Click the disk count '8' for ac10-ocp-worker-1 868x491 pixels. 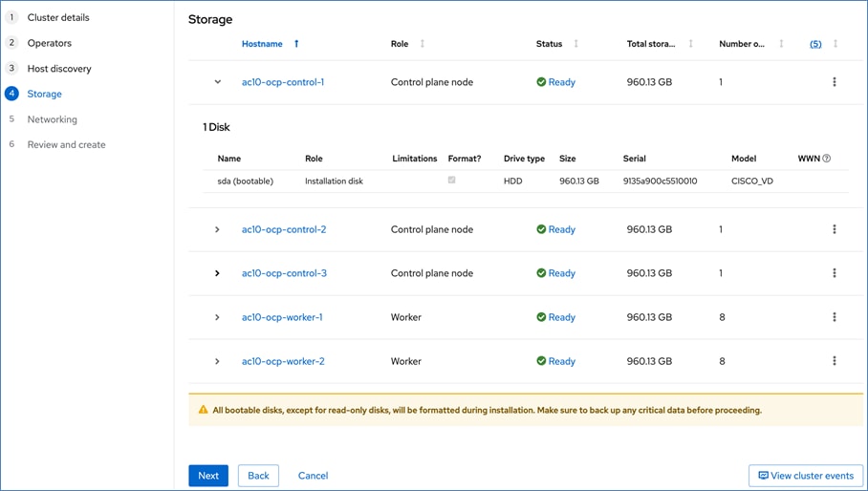722,317
